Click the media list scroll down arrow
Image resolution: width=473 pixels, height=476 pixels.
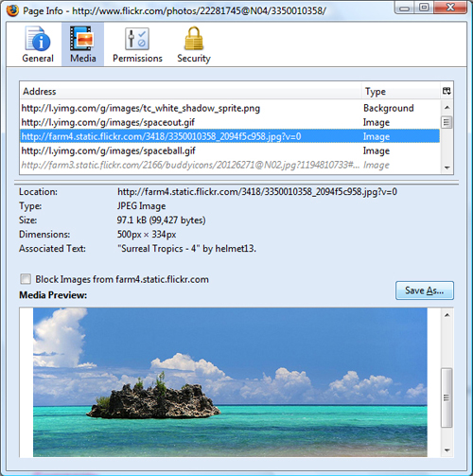coord(447,167)
